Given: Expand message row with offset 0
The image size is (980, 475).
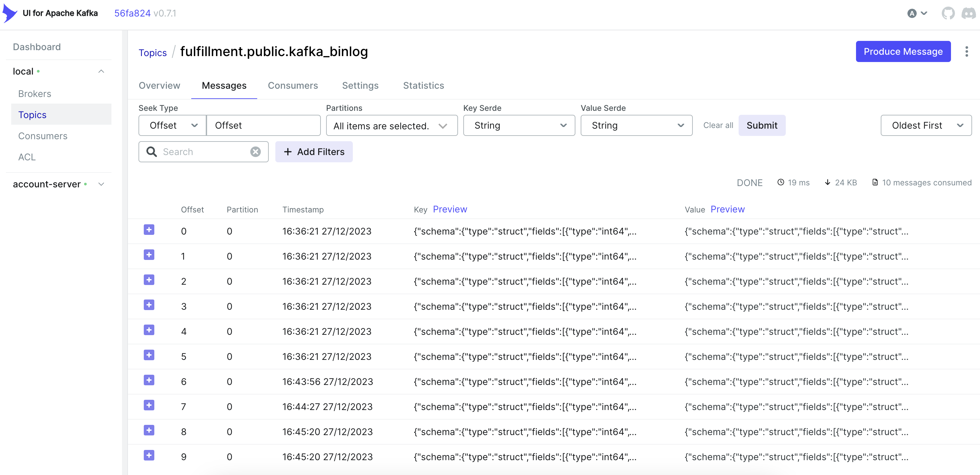Looking at the screenshot, I should coord(149,230).
